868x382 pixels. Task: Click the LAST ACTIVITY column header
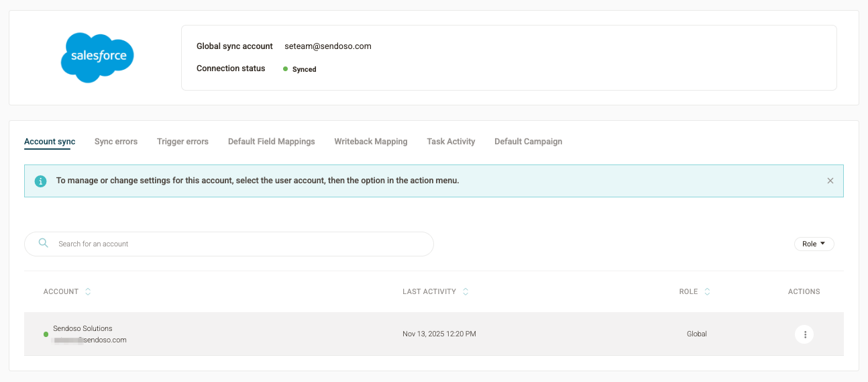coord(429,291)
